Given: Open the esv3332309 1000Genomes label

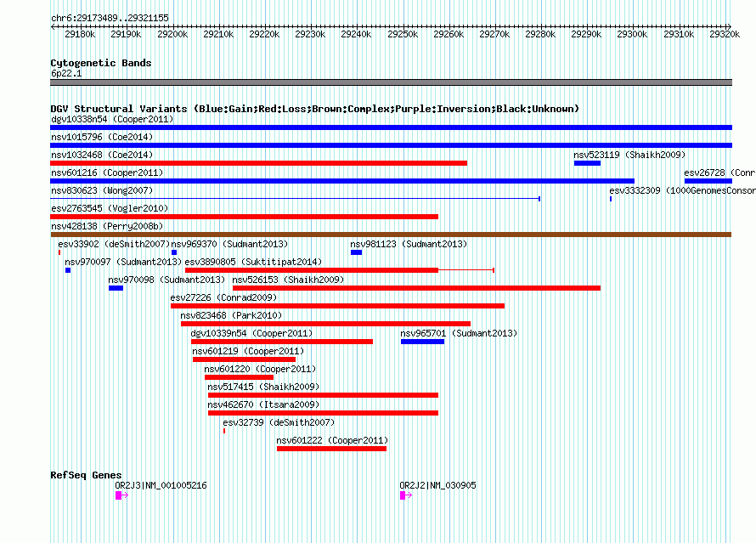Looking at the screenshot, I should tap(682, 190).
